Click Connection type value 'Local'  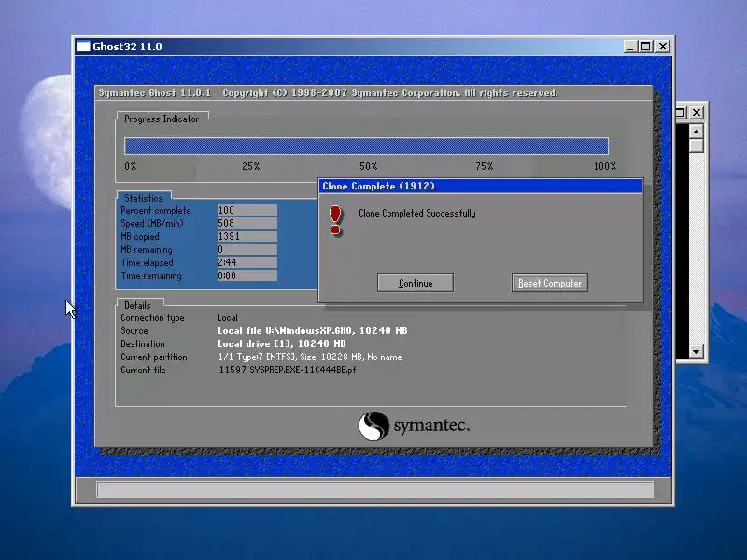[228, 317]
